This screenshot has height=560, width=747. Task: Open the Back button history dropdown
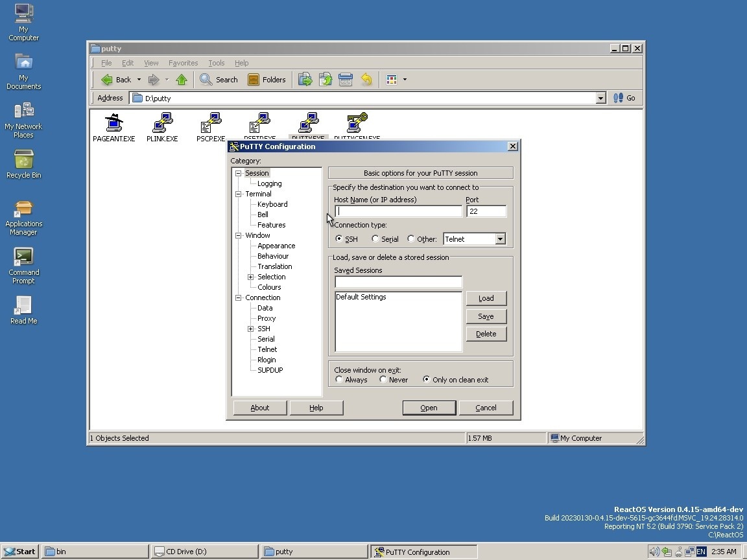pos(139,80)
